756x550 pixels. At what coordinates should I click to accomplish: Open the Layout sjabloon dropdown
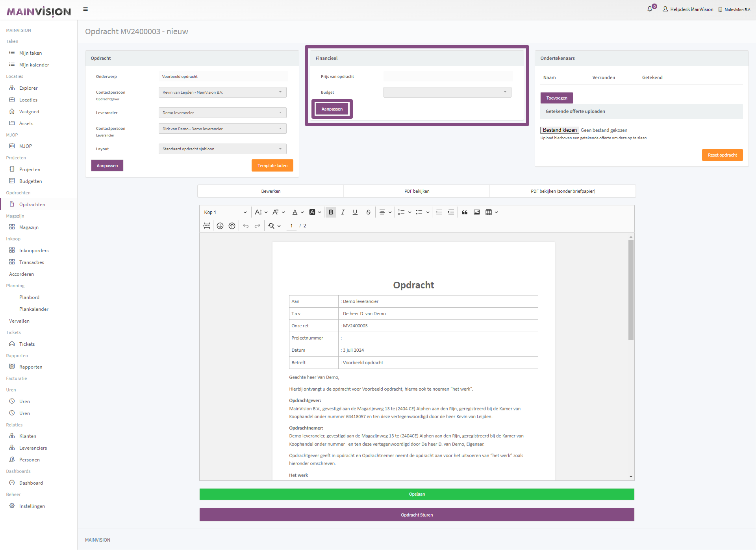(x=222, y=149)
